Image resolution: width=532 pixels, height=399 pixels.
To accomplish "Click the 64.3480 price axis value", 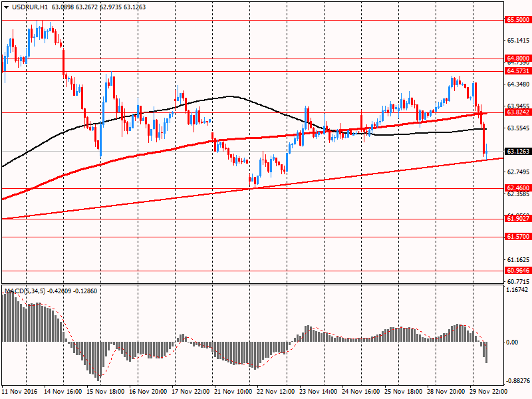I will pyautogui.click(x=518, y=84).
